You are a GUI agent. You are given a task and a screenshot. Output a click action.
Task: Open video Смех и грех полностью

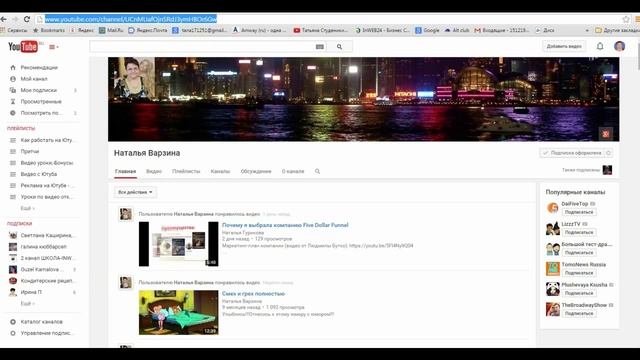tap(253, 293)
